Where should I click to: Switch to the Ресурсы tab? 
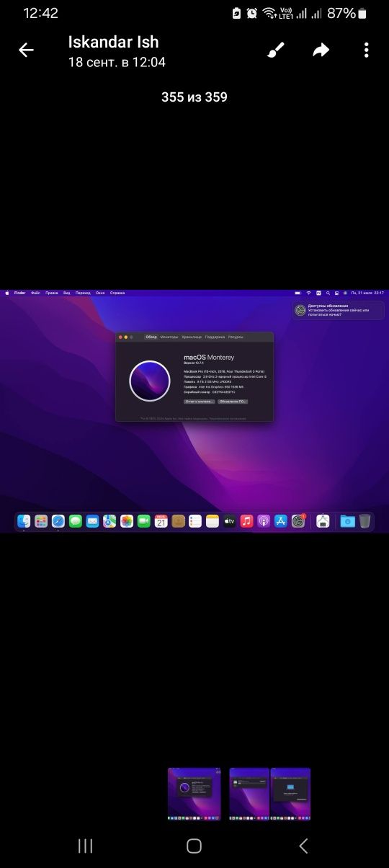(236, 337)
